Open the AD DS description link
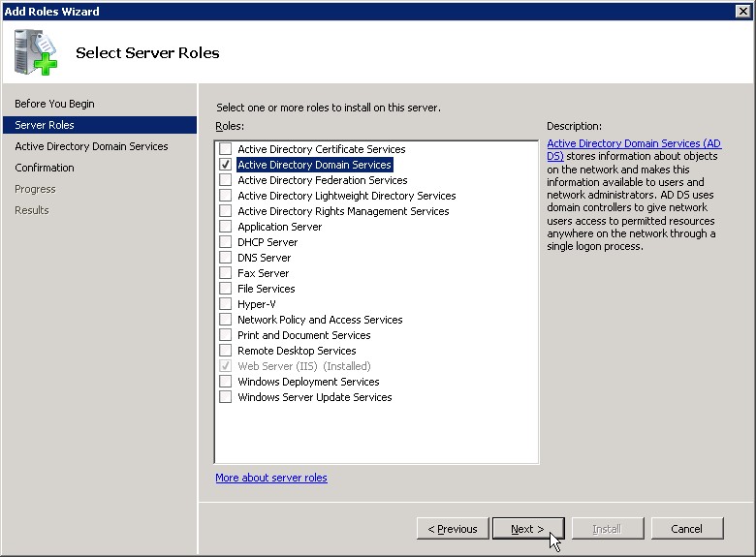The image size is (756, 557). (x=634, y=143)
